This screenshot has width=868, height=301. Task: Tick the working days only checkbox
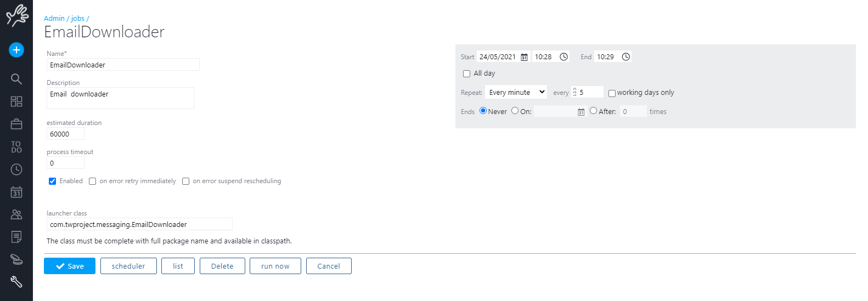(x=612, y=93)
